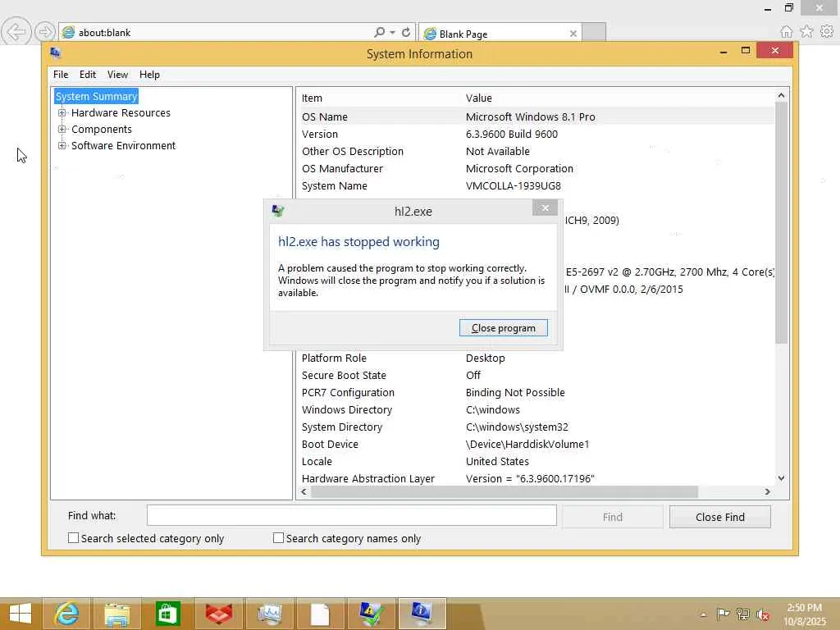
Task: Open the Help menu
Action: [x=149, y=75]
